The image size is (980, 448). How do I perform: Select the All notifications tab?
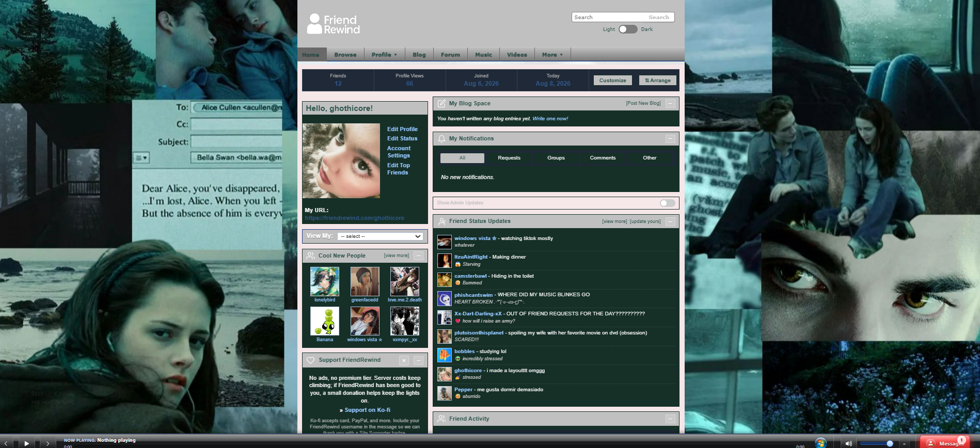coord(462,158)
